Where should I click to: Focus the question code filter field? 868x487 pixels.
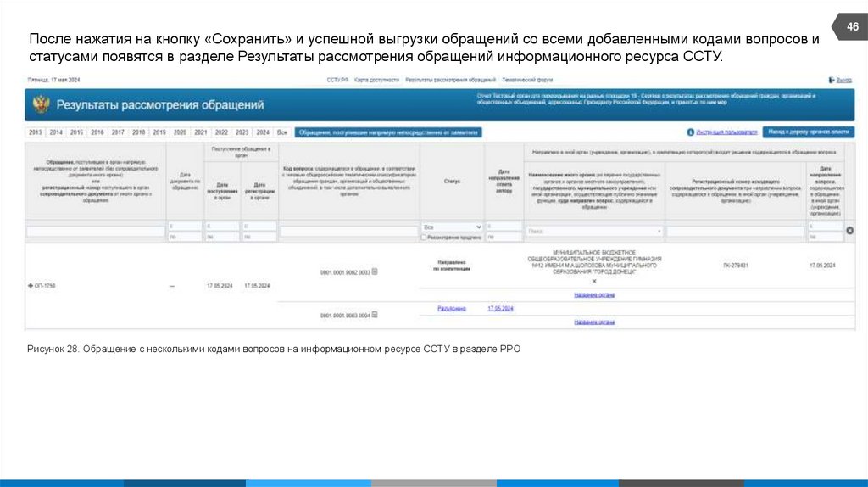[x=348, y=231]
